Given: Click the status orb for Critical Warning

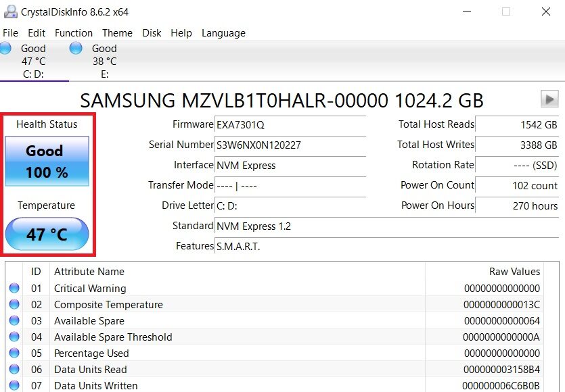Looking at the screenshot, I should [x=14, y=288].
